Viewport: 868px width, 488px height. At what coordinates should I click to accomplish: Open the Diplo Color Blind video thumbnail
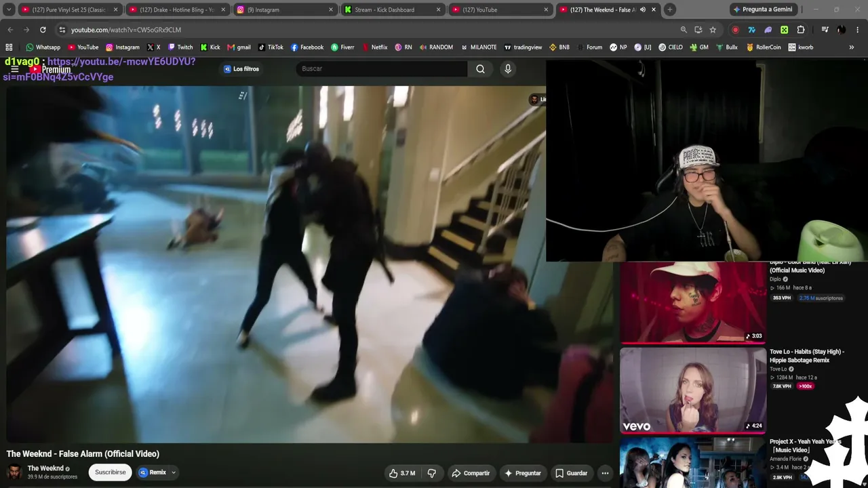[693, 302]
